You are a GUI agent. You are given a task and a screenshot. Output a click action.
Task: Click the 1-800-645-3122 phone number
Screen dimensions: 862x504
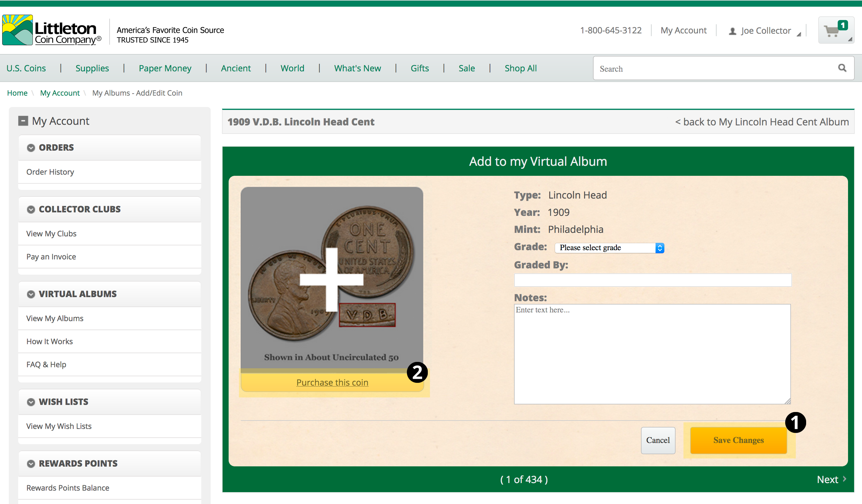click(x=611, y=30)
